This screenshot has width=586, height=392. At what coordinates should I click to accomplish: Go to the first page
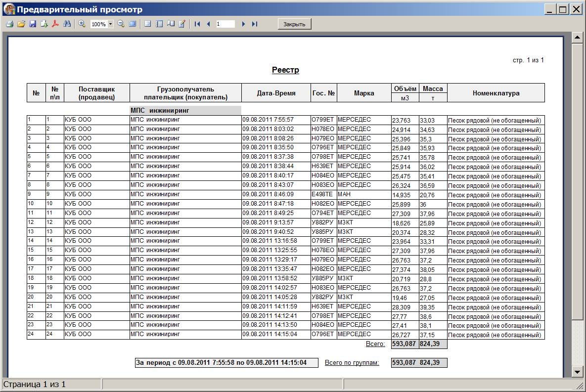pyautogui.click(x=197, y=24)
